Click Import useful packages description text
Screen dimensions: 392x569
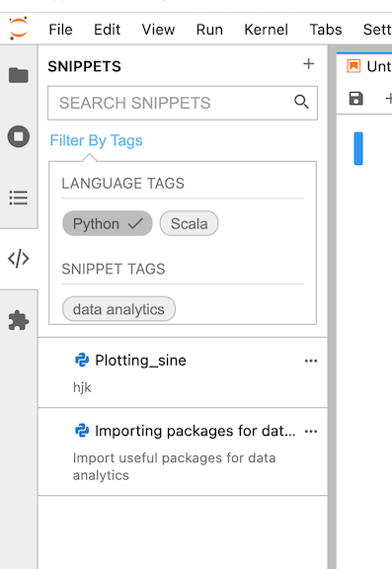tap(174, 466)
